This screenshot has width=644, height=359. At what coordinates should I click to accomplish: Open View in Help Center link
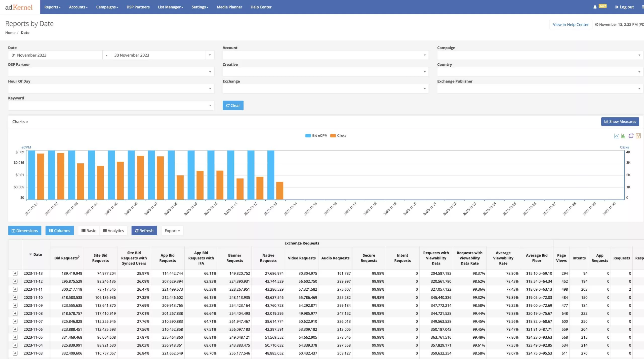pos(571,24)
